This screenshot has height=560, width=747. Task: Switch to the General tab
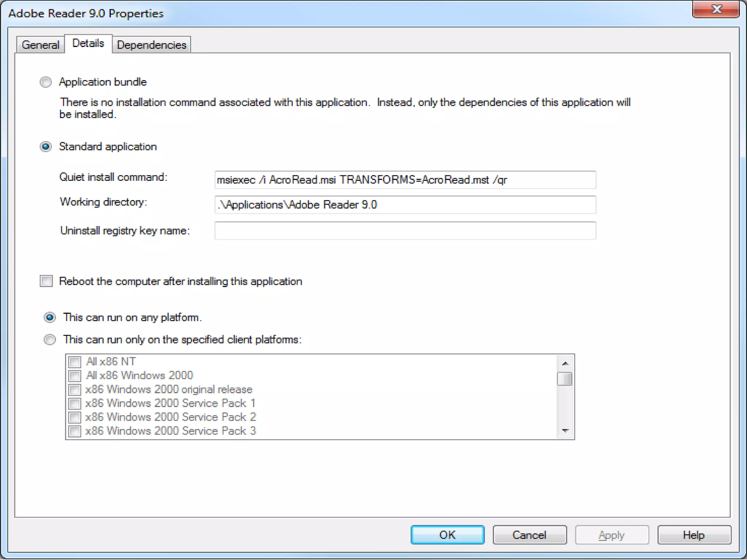point(40,45)
